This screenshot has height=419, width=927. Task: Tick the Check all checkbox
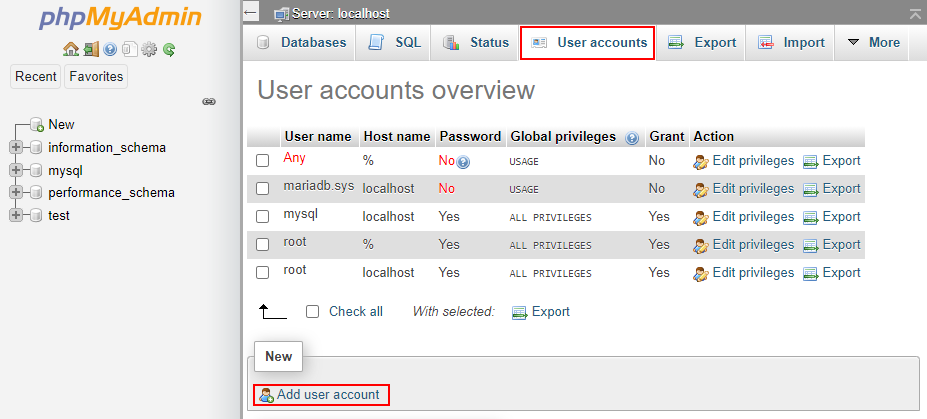[x=313, y=311]
